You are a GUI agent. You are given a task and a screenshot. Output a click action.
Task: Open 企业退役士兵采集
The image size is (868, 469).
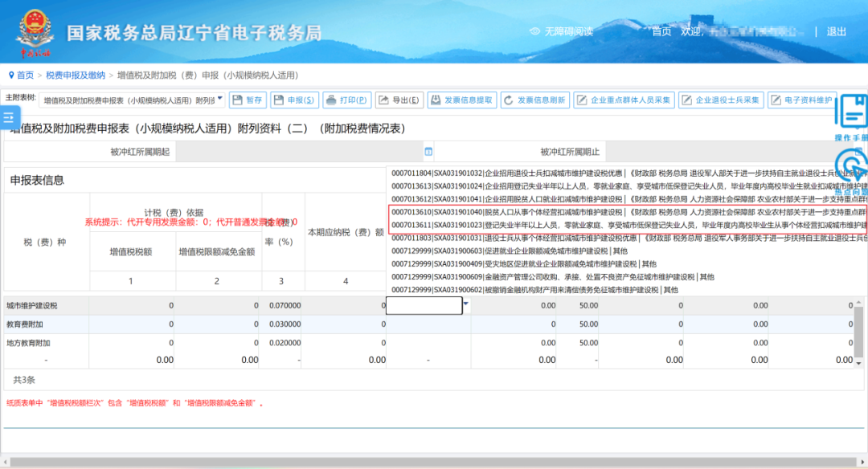click(x=721, y=100)
